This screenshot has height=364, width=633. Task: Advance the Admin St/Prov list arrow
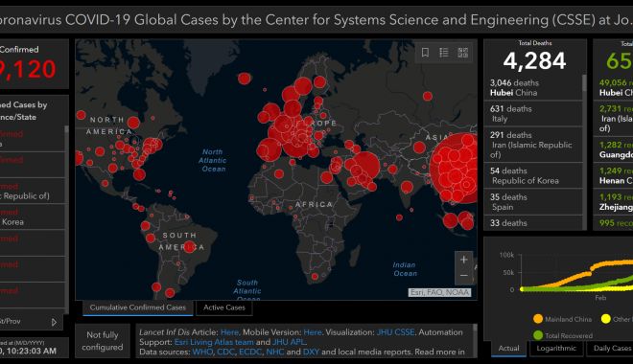pyautogui.click(x=54, y=322)
